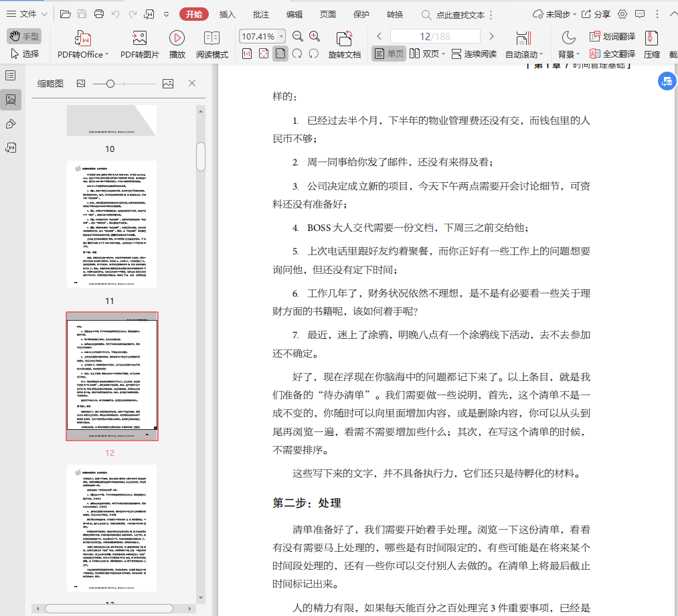Click the thumbnail panel horizontal scrollbar
The width and height of the screenshot is (678, 616).
[x=109, y=608]
